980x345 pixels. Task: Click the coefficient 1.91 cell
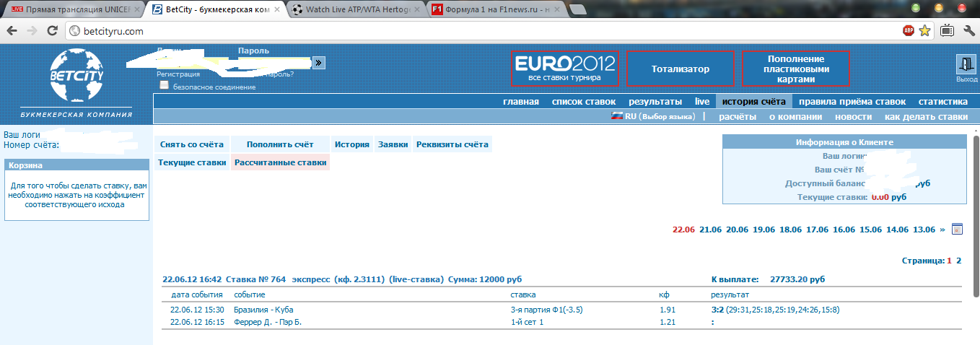tap(668, 310)
